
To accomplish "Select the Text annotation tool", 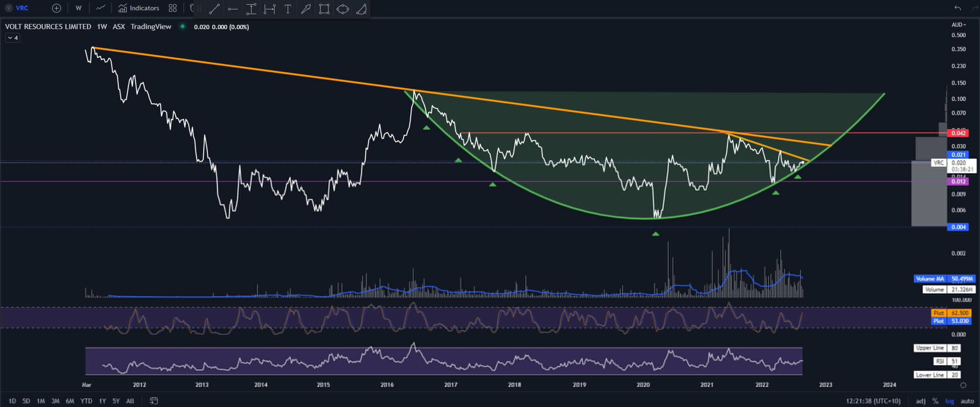I will [288, 9].
